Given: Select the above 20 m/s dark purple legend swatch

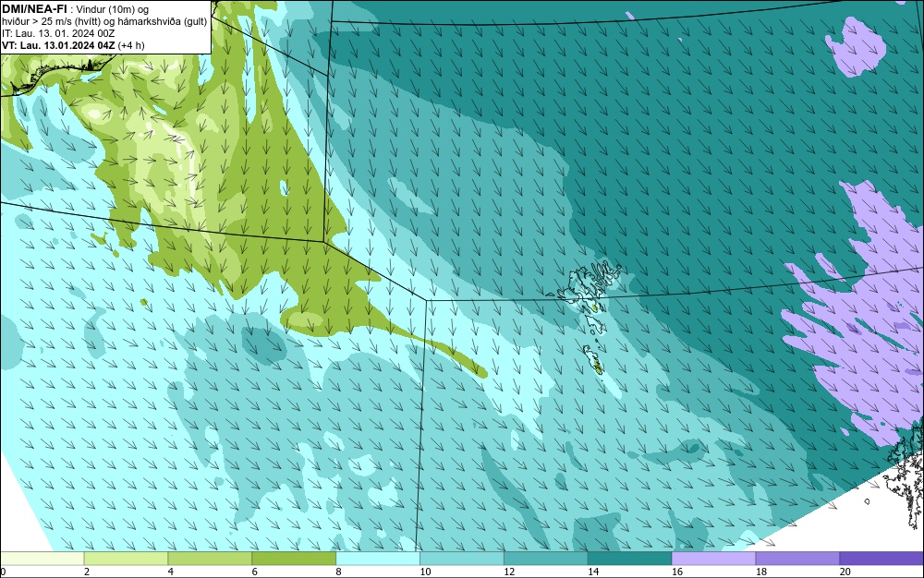Looking at the screenshot, I should click(881, 559).
